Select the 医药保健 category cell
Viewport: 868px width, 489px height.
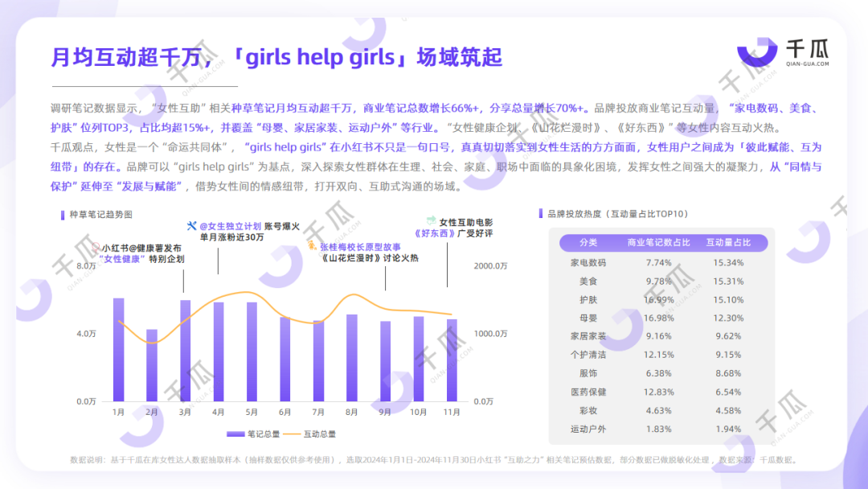pos(588,392)
